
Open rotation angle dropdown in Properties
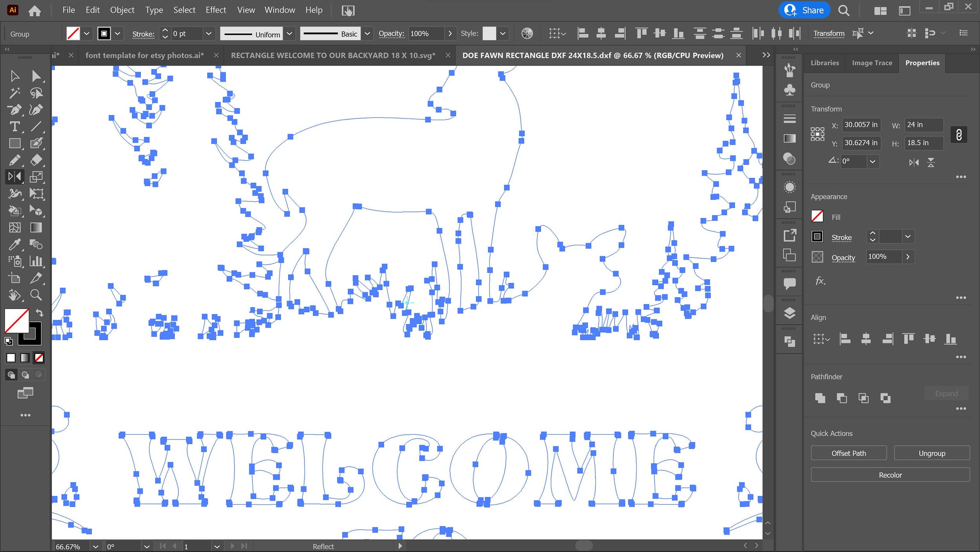pos(872,161)
